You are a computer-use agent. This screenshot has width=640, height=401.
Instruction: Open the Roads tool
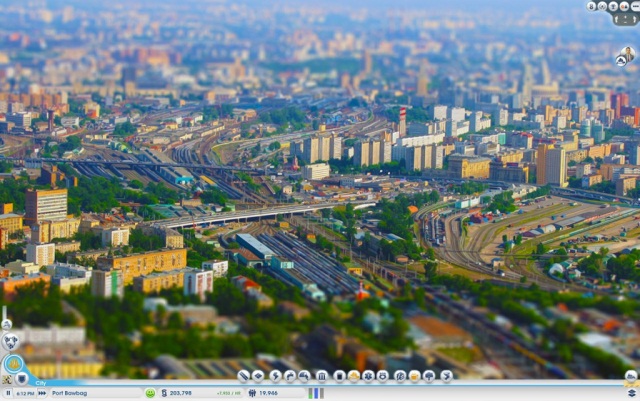243,376
